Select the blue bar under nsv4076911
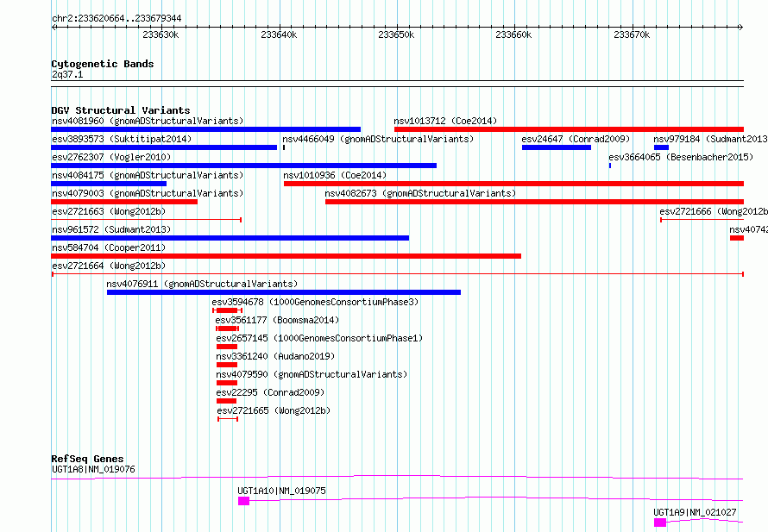This screenshot has height=532, width=768. (x=284, y=292)
